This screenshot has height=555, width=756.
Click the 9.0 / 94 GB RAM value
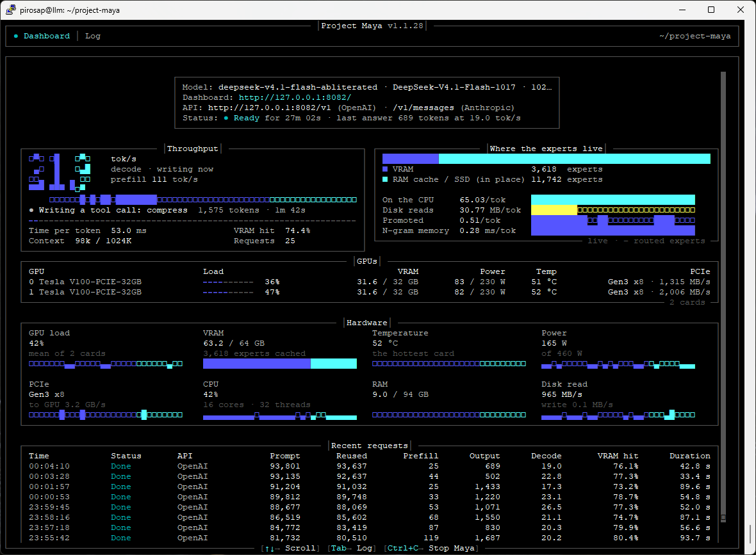[x=400, y=394]
